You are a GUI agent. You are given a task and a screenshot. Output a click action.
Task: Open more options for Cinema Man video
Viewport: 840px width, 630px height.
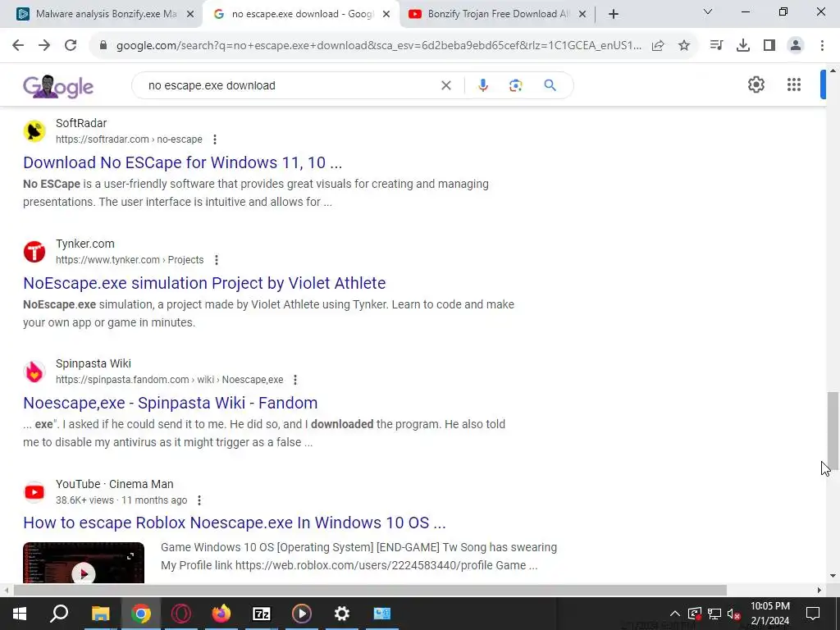[x=199, y=500]
